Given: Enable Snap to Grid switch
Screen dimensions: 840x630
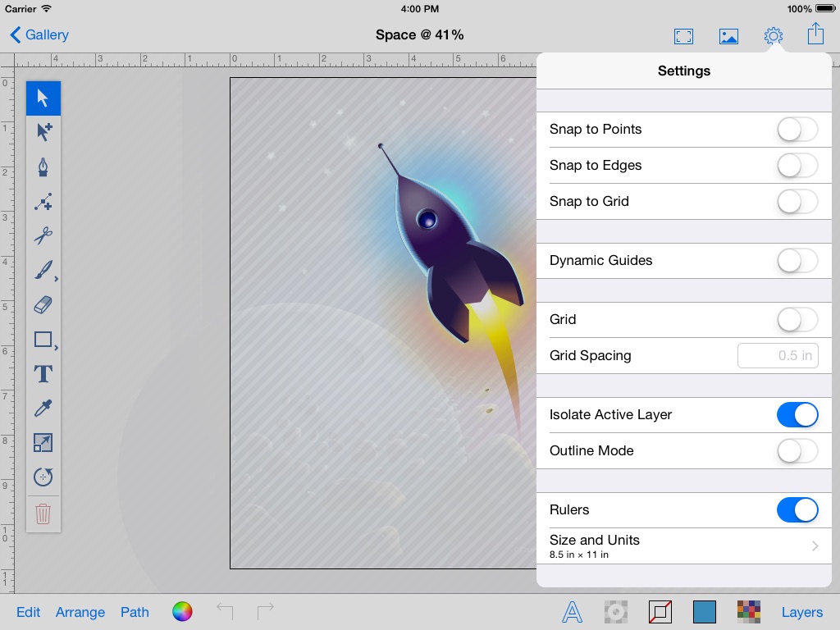Looking at the screenshot, I should point(797,202).
